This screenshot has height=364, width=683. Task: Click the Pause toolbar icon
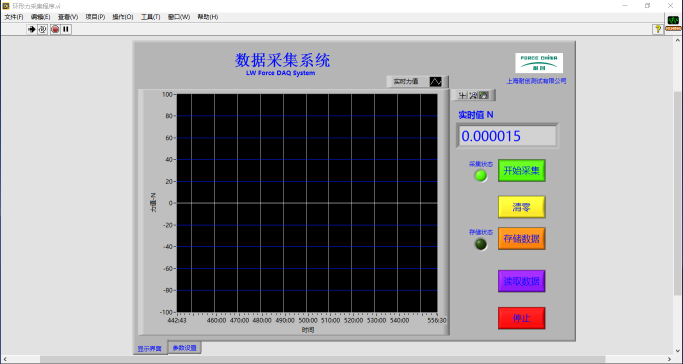(66, 29)
